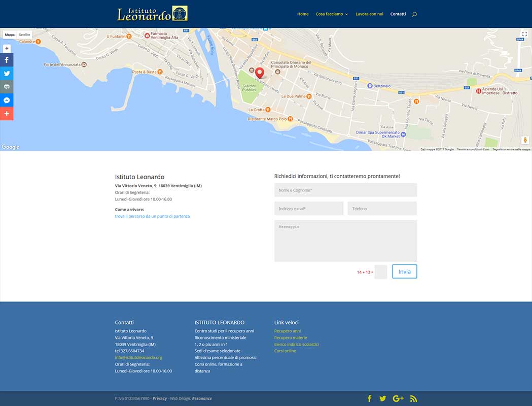
Task: Open more sharing options red plus
Action: pos(7,114)
